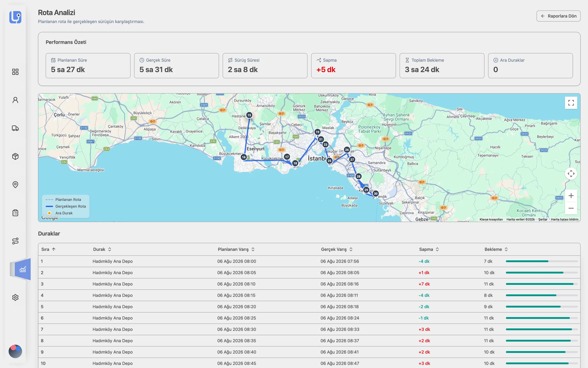Screen dimensions: 588x368
Task: Click the "8 dk" wait value in row 4
Action: coord(488,295)
